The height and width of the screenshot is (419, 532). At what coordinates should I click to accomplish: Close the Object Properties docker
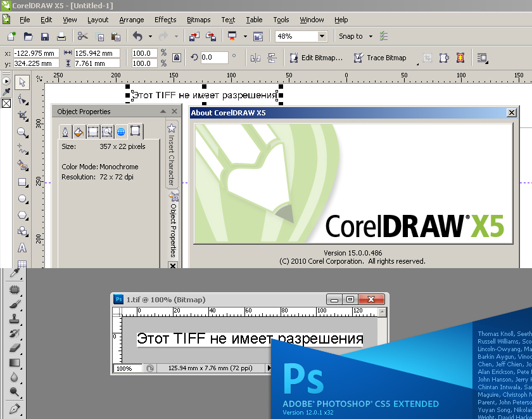174,112
